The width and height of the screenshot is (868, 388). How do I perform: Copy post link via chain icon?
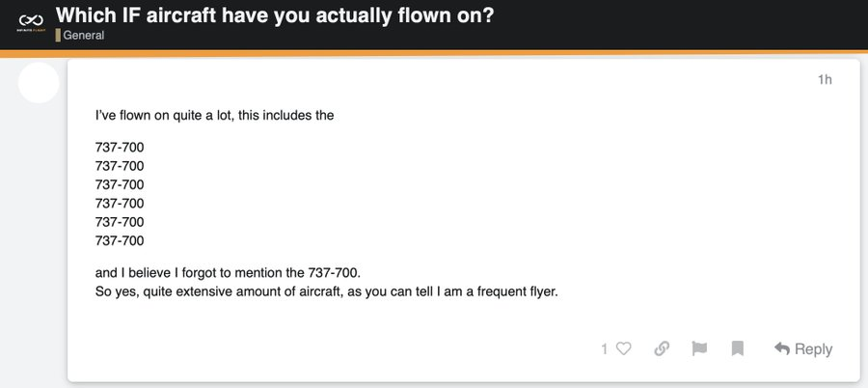(x=662, y=348)
